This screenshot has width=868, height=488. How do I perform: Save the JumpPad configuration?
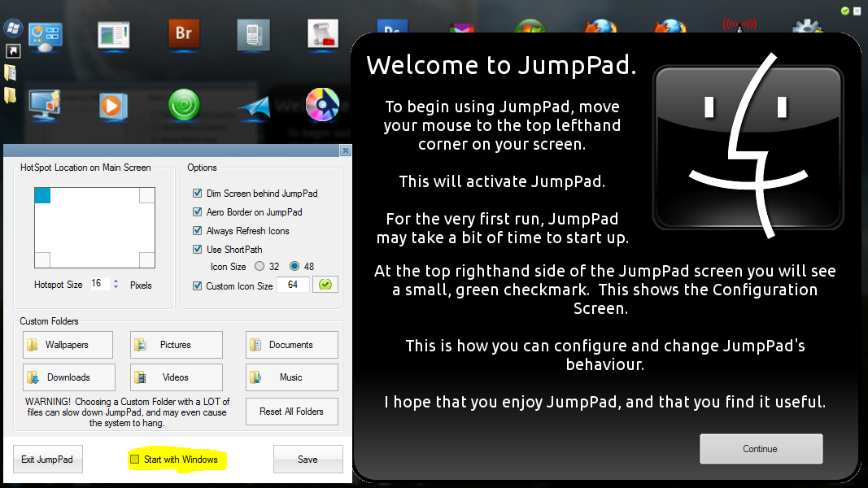308,460
